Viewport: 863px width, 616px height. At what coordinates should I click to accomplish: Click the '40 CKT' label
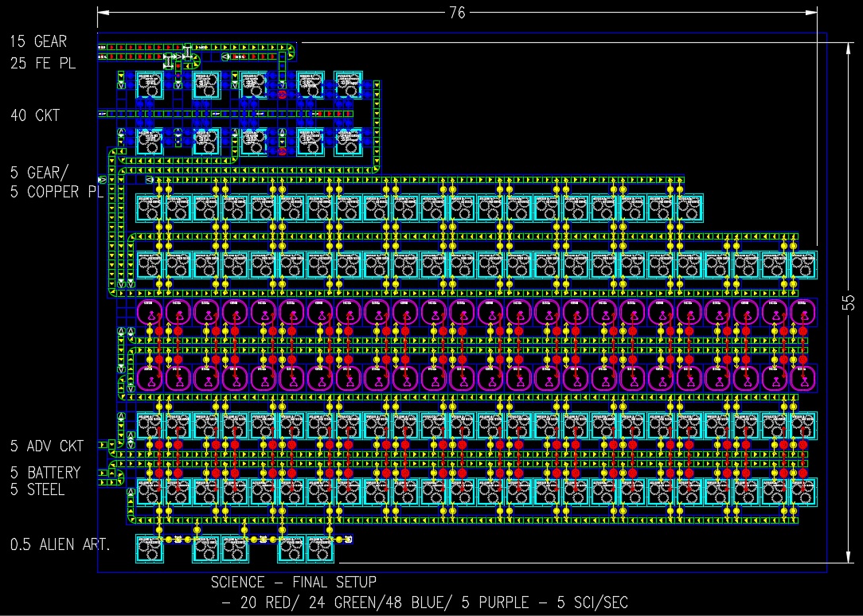tap(35, 115)
